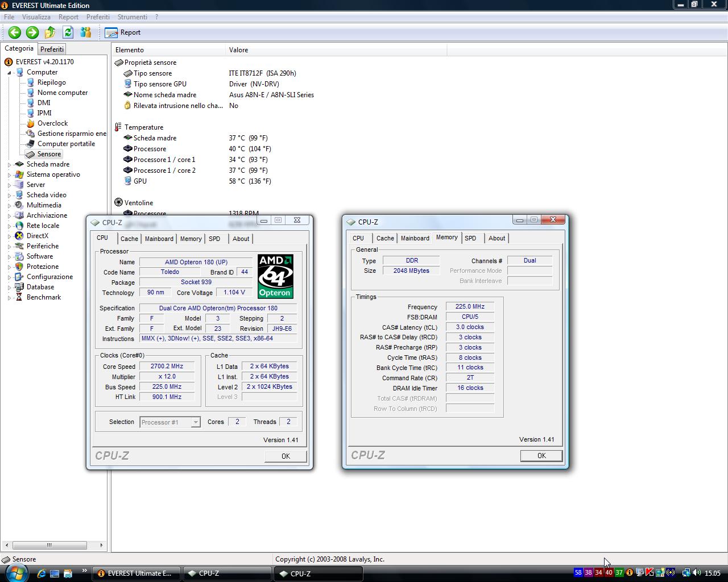
Task: Click the Database icon in tree
Action: [19, 287]
